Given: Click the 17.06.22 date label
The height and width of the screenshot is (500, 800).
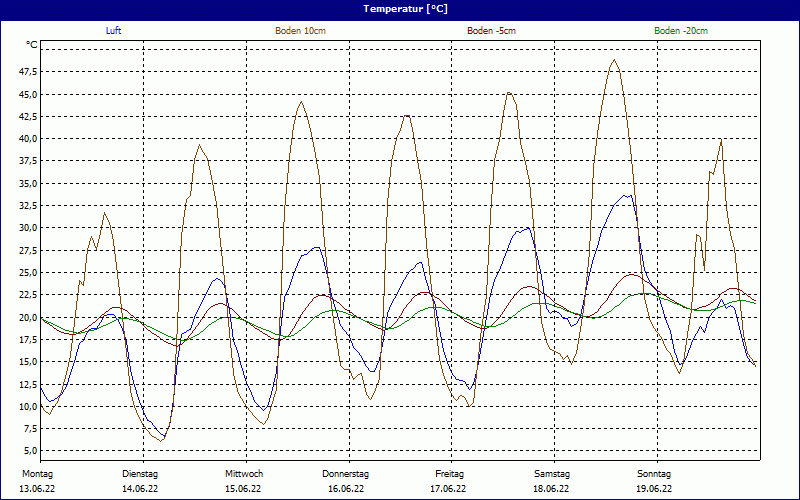Looking at the screenshot, I should click(448, 489).
